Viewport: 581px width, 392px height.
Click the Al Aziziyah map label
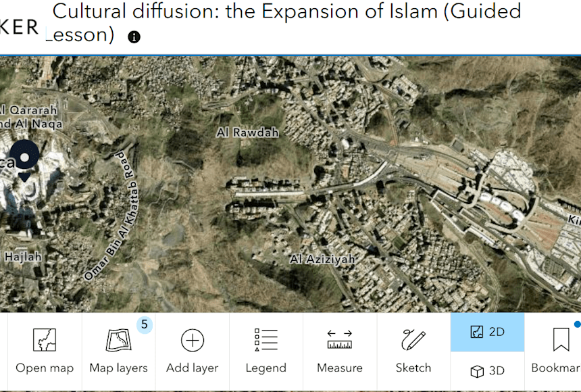pos(322,259)
